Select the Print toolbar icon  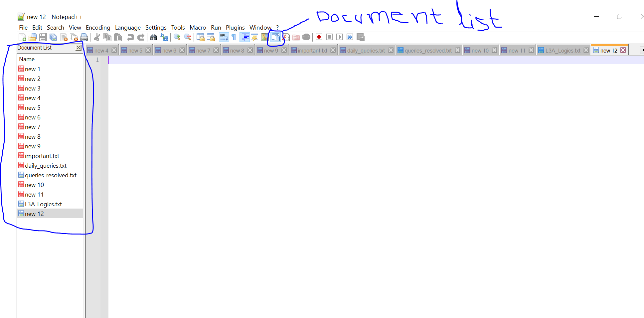coord(84,37)
